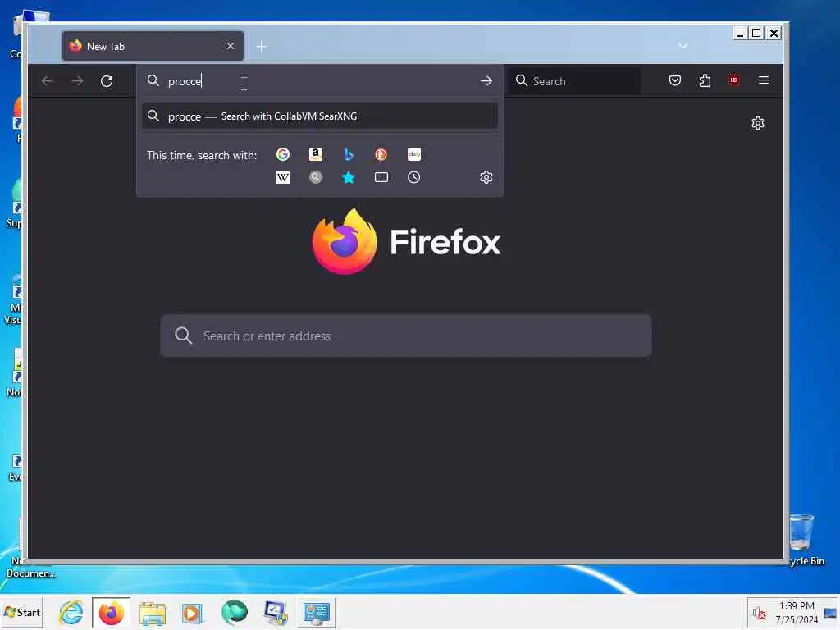This screenshot has height=630, width=840.
Task: Click the action center tray icon
Action: 830,613
